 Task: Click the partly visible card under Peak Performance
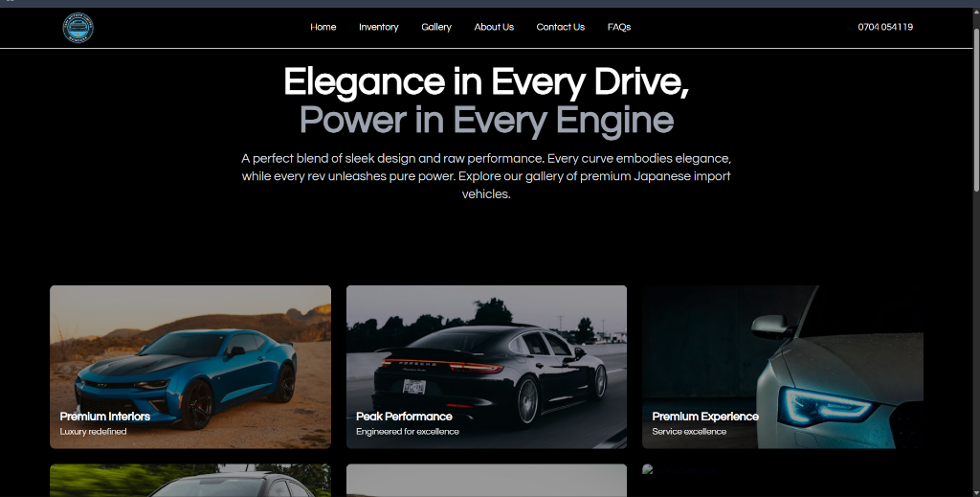point(486,480)
